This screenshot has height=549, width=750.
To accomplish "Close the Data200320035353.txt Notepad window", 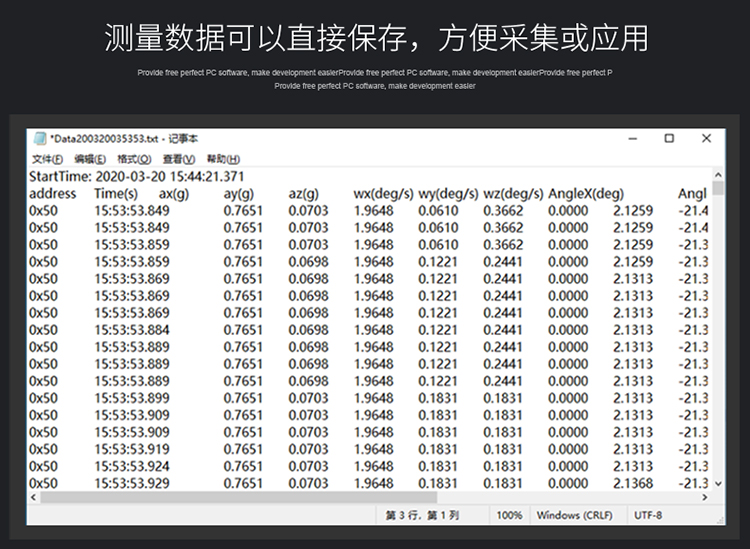I will click(706, 139).
